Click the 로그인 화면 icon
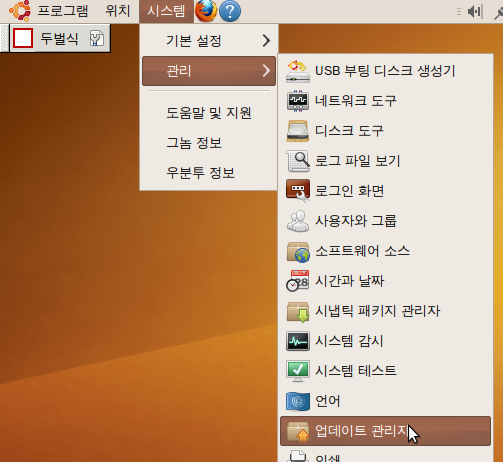Screen dimensions: 503x462 [298, 191]
